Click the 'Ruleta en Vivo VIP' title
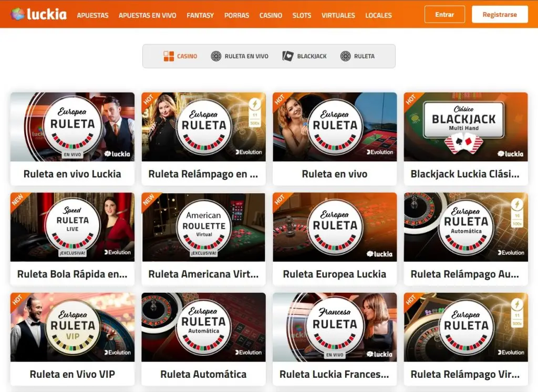The image size is (538, 392). pyautogui.click(x=73, y=374)
